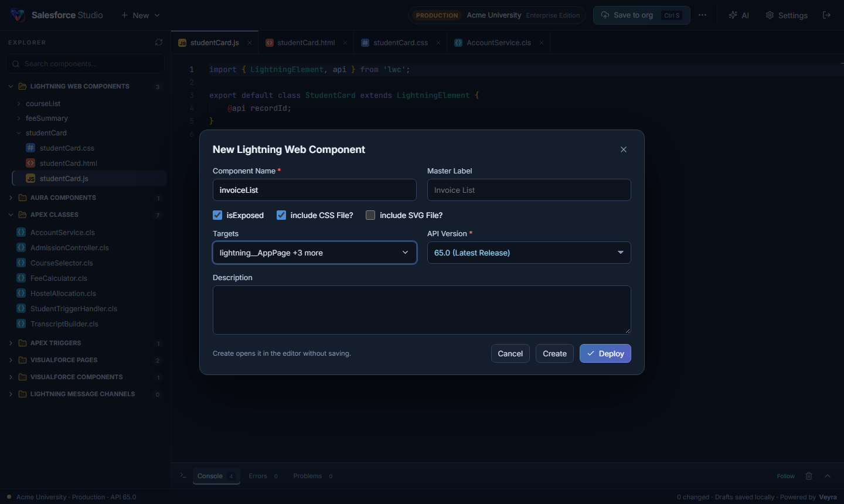
Task: Click the Visualforce Pages folder icon
Action: coord(23,360)
